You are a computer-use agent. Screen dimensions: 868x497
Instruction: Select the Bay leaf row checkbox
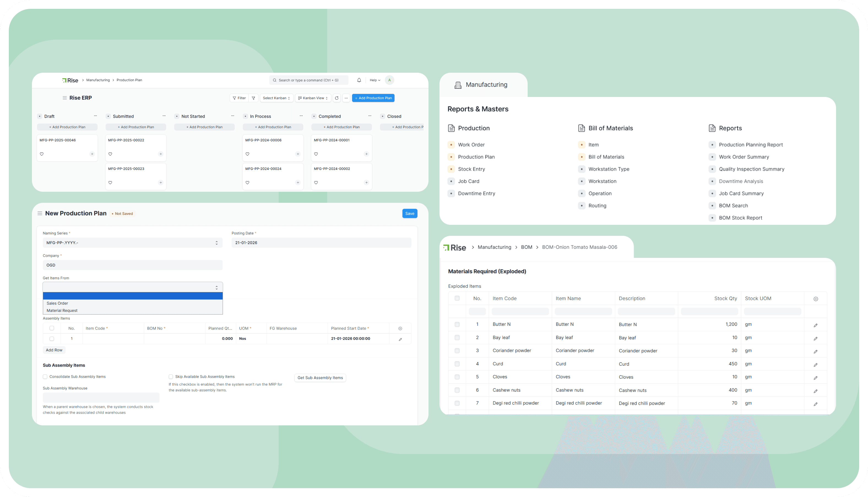457,337
